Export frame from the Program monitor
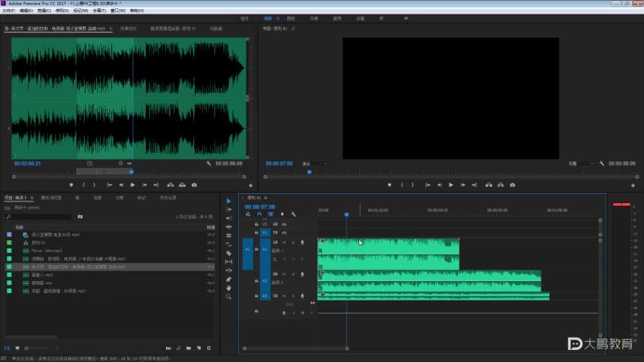The image size is (644, 362). coord(513,185)
